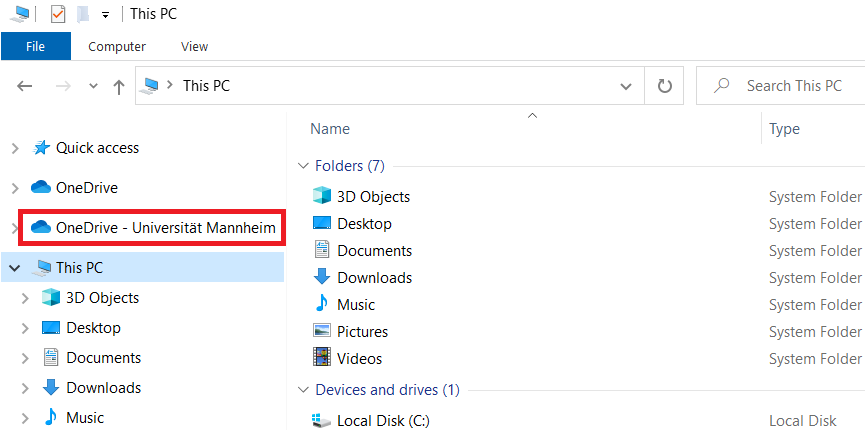Collapse the This PC tree node
Viewport: 865px width, 430px height.
point(15,268)
